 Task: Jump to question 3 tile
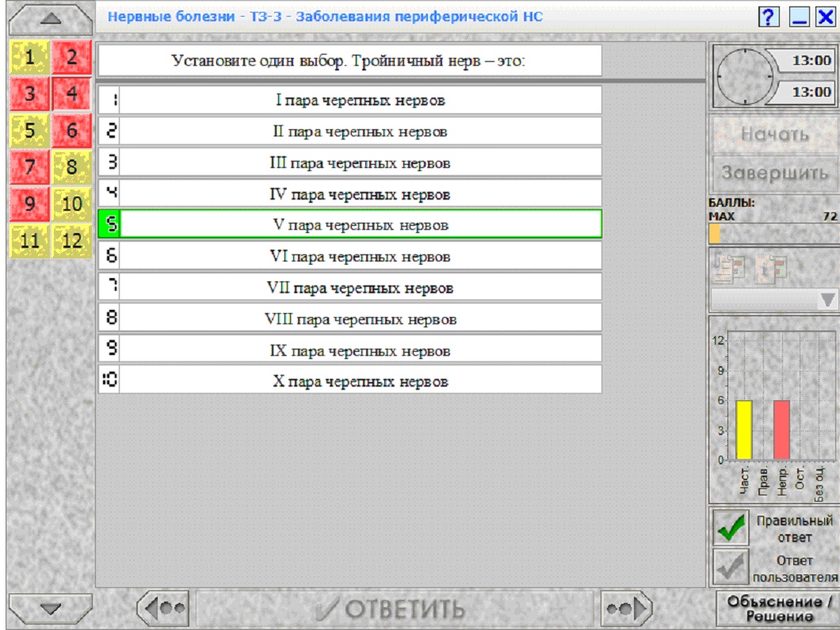(x=29, y=94)
